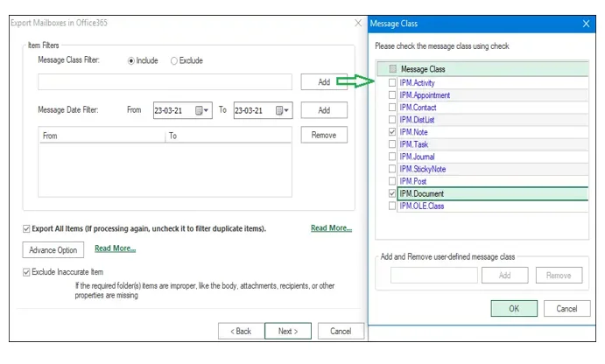This screenshot has width=605, height=364.
Task: Close the Message Class dialog
Action: [586, 24]
